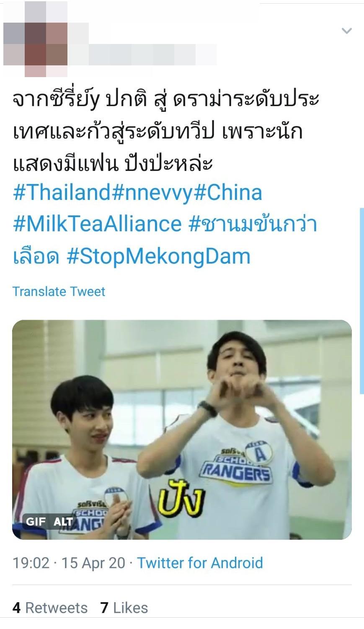The width and height of the screenshot is (364, 629).
Task: Open the #China hashtag
Action: click(x=229, y=192)
